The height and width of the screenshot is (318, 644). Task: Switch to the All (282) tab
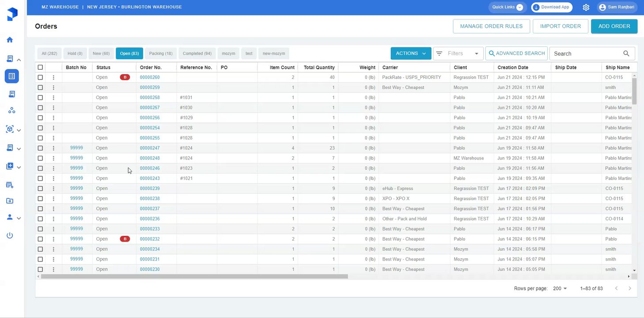click(x=49, y=53)
